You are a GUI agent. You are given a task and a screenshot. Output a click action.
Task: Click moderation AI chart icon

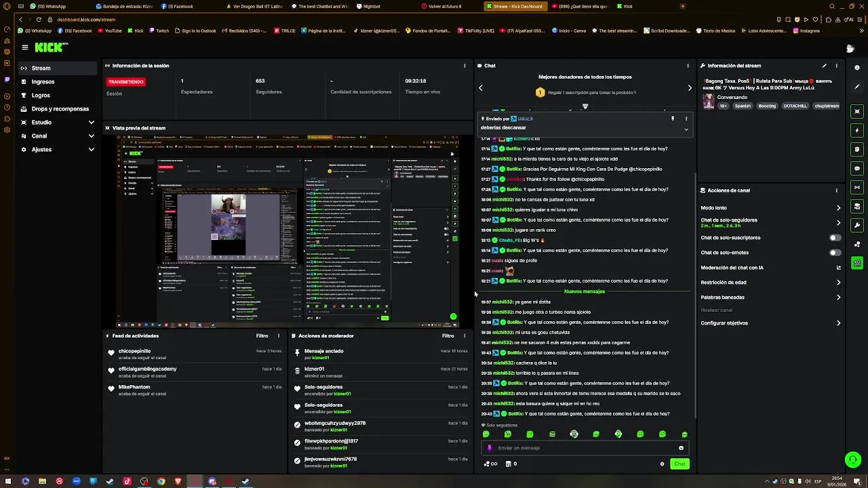pyautogui.click(x=838, y=268)
